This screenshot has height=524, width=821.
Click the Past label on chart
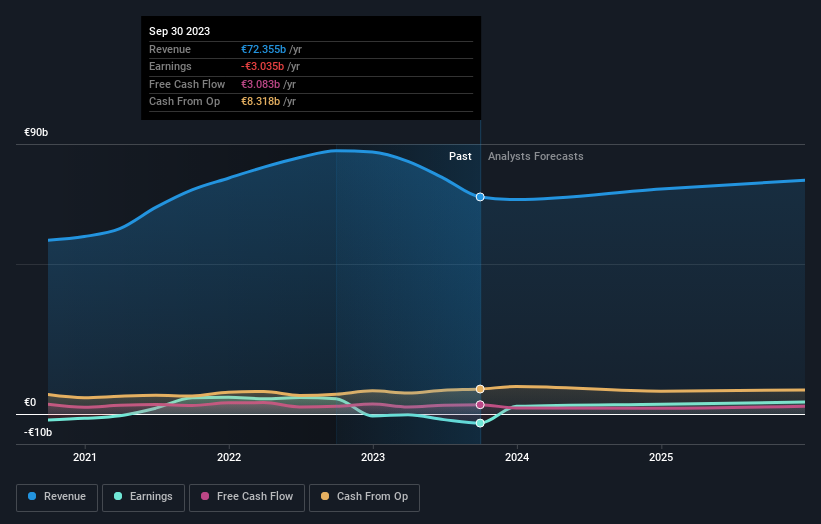pos(460,156)
